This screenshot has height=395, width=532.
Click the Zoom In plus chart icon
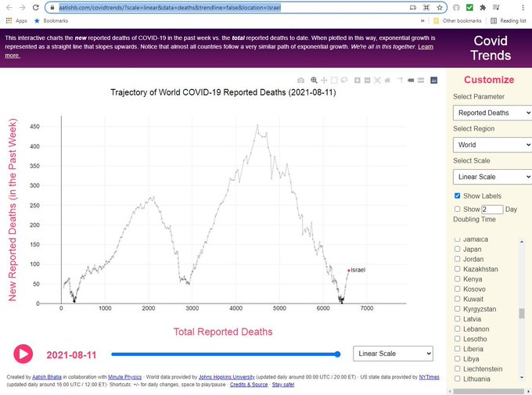pyautogui.click(x=358, y=80)
